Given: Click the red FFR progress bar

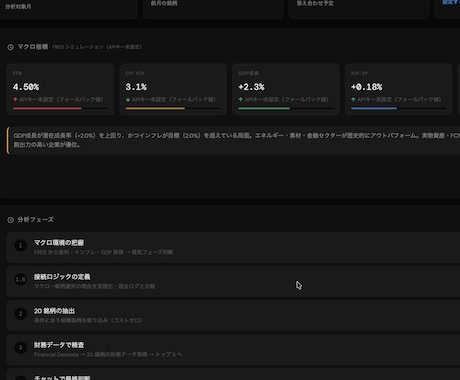Looking at the screenshot, I should (47, 108).
